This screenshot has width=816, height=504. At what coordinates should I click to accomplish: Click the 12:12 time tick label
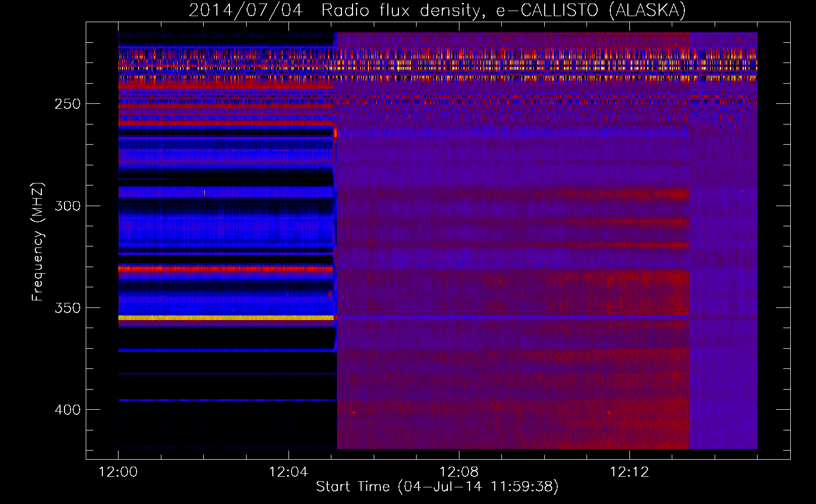point(629,472)
